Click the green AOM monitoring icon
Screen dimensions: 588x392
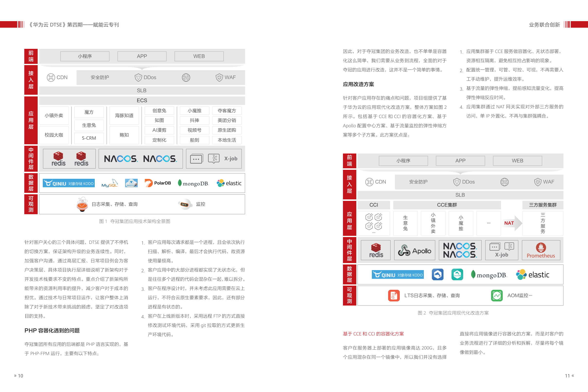[497, 296]
